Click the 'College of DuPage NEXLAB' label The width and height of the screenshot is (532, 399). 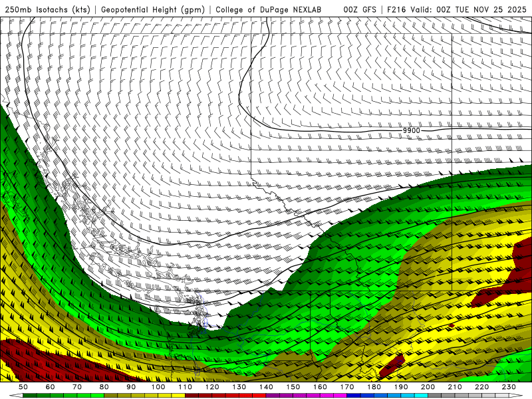[269, 9]
